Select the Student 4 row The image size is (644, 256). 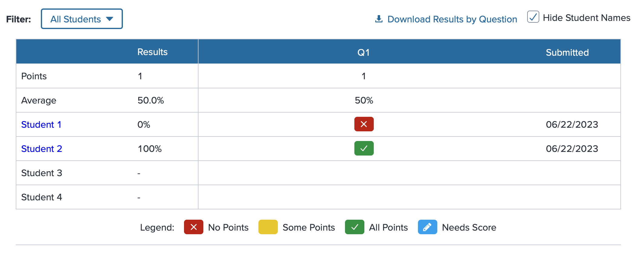318,197
